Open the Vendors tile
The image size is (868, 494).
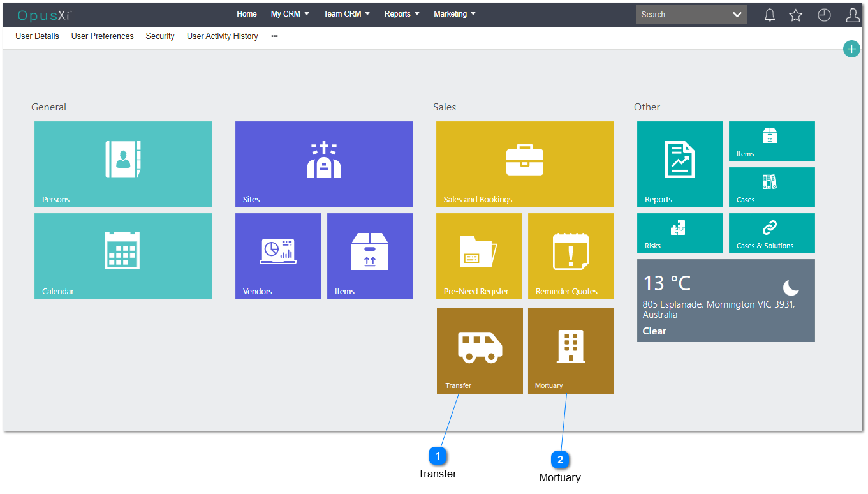click(278, 256)
